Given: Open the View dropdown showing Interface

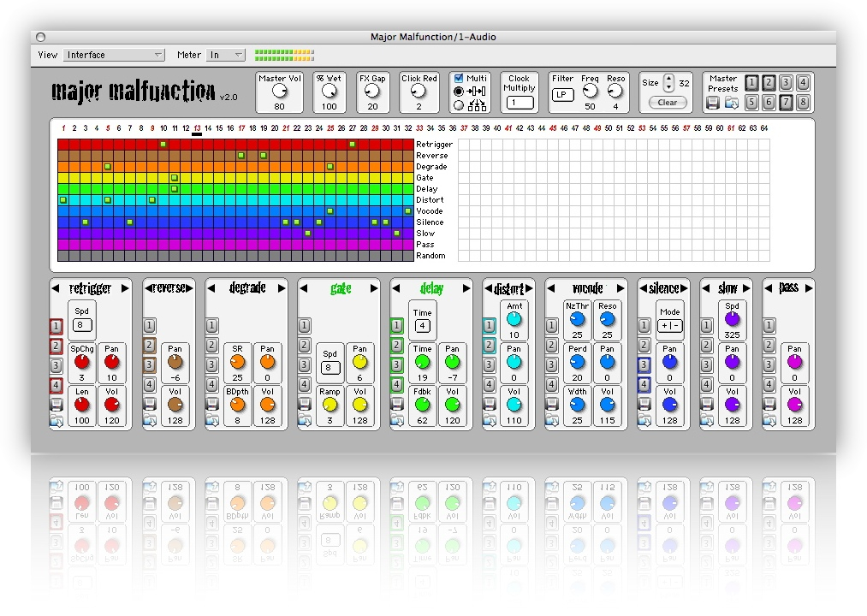Looking at the screenshot, I should (x=115, y=55).
